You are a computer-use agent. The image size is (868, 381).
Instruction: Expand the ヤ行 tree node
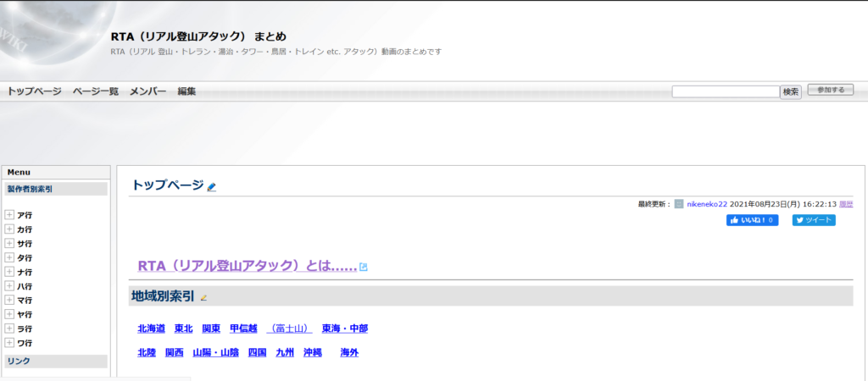8,314
